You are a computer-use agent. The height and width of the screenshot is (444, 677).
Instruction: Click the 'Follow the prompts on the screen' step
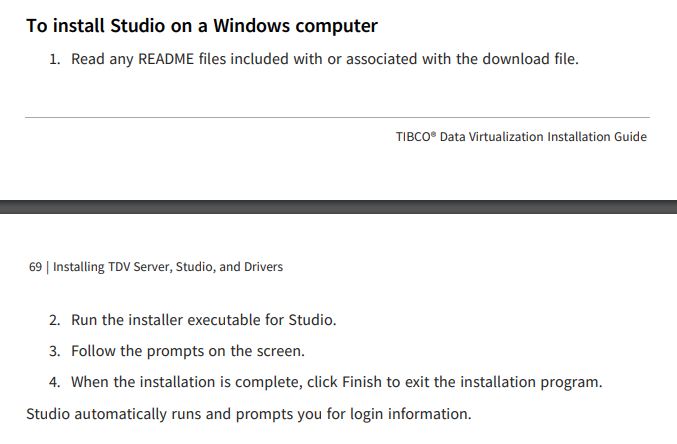[187, 352]
